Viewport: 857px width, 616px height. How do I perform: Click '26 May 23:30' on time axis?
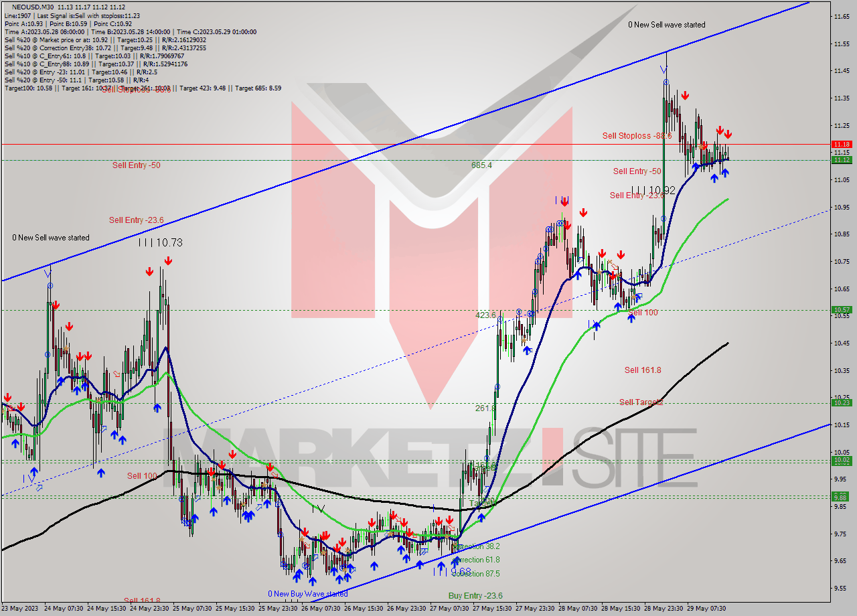coord(407,609)
